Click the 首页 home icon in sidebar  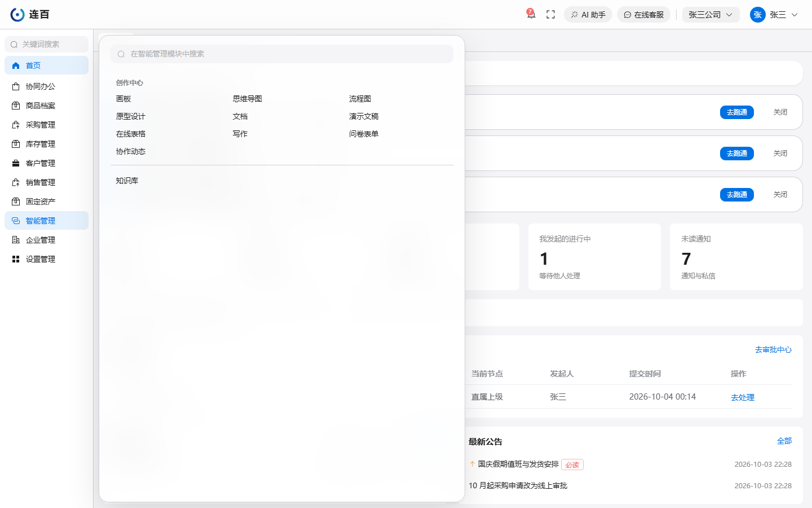click(x=16, y=65)
